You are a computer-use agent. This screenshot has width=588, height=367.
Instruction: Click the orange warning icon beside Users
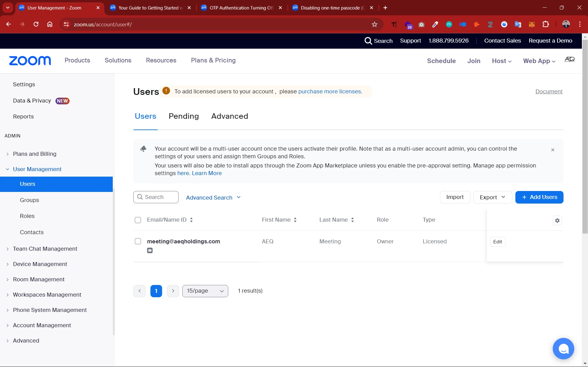[166, 91]
